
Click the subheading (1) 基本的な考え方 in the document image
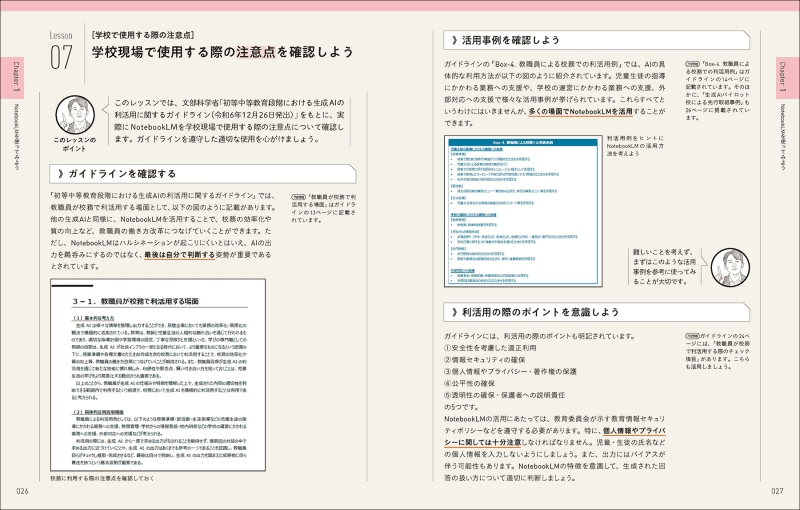tap(93, 318)
